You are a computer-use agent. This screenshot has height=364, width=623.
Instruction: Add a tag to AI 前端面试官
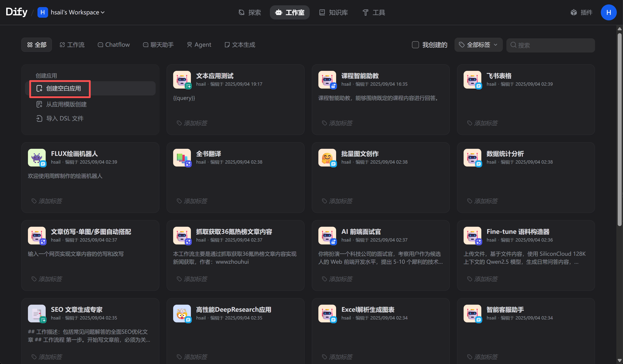pos(337,279)
